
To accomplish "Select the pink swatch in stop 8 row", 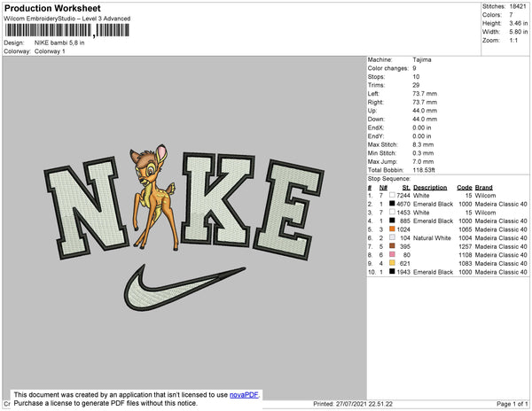I will 392,254.
